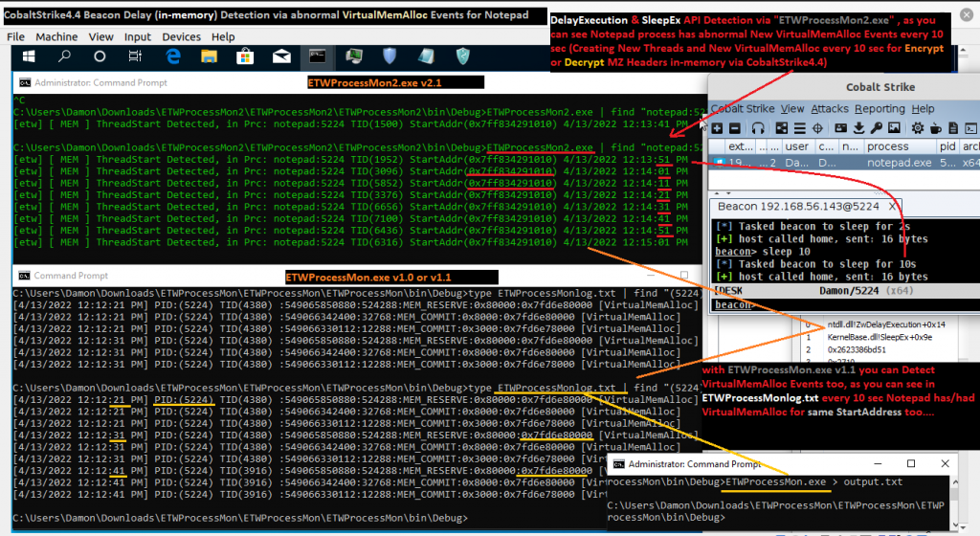
Task: Click the lower Command Prompt window title
Action: point(71,276)
